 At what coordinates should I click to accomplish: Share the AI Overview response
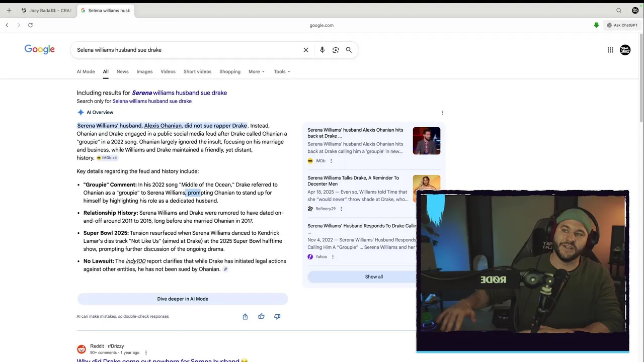pyautogui.click(x=245, y=316)
